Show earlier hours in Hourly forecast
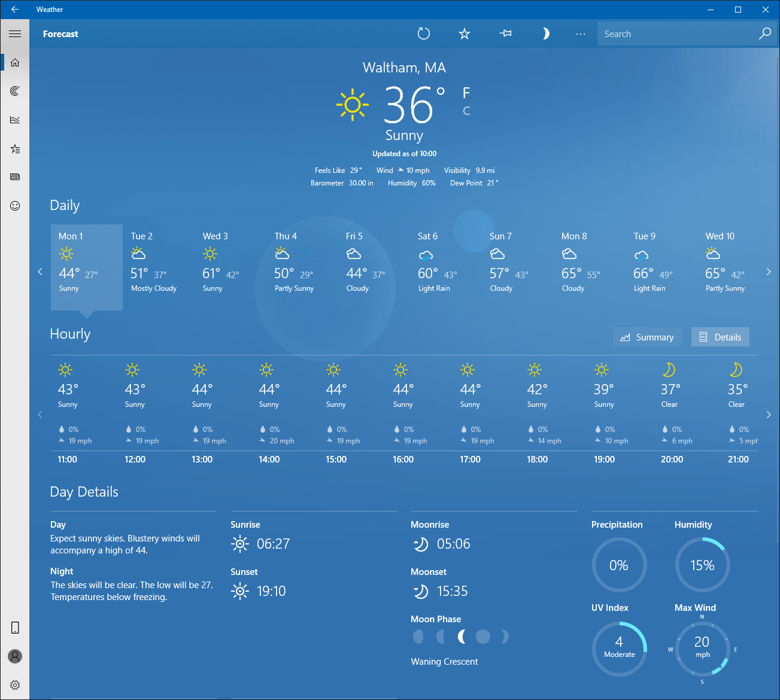Viewport: 780px width, 700px height. 40,414
